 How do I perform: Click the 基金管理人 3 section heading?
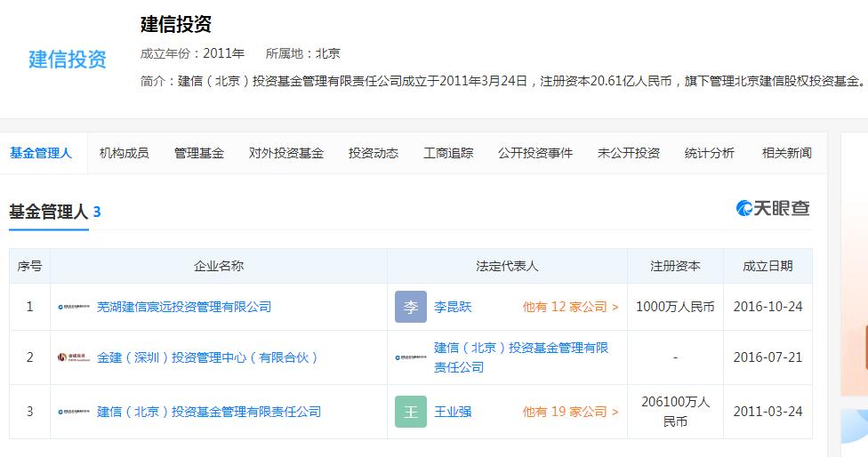55,212
